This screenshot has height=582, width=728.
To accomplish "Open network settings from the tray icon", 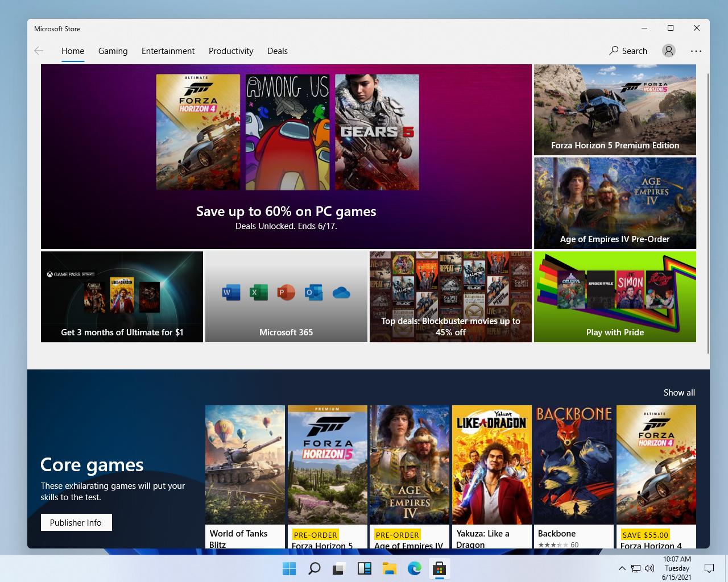I will click(634, 568).
